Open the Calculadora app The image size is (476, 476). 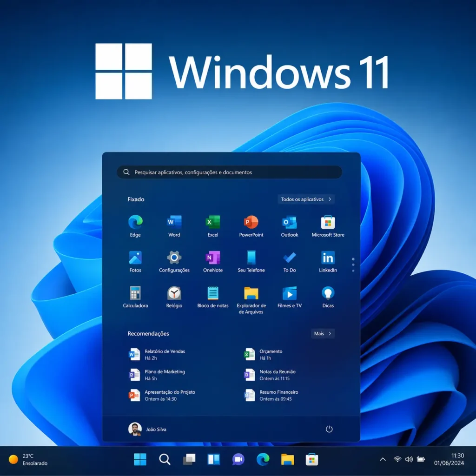pos(135,297)
